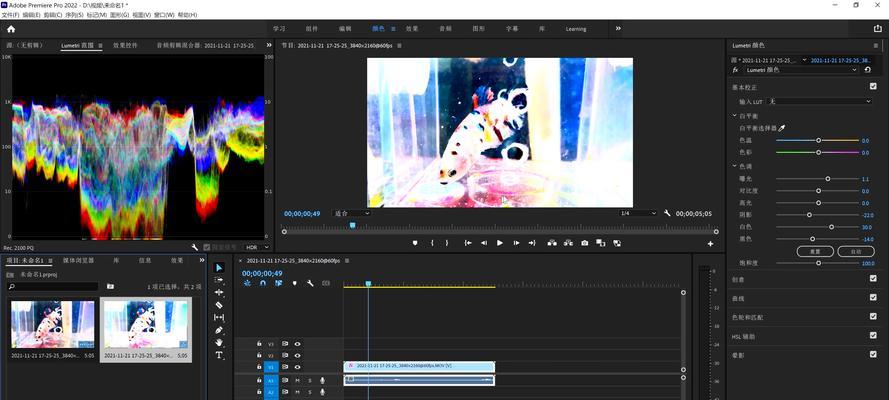
Task: Open the input LUT dropdown
Action: [819, 101]
